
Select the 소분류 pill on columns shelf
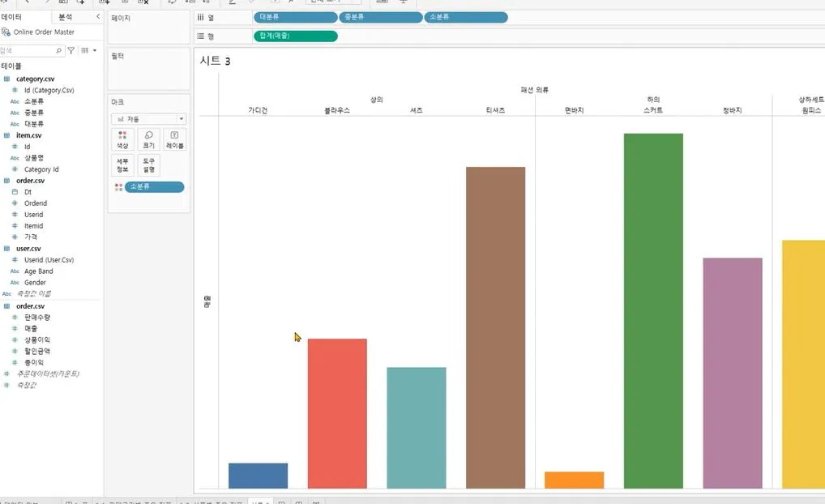pos(466,17)
